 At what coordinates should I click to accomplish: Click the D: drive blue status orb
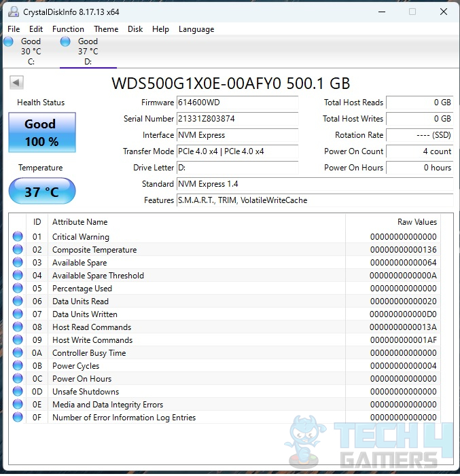click(65, 41)
